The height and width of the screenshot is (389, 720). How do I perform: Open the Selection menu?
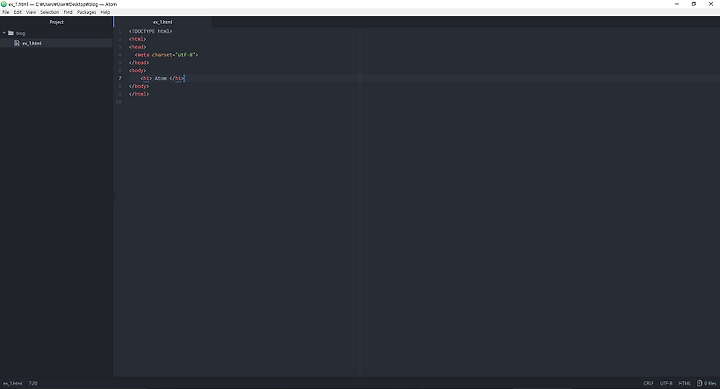[50, 12]
